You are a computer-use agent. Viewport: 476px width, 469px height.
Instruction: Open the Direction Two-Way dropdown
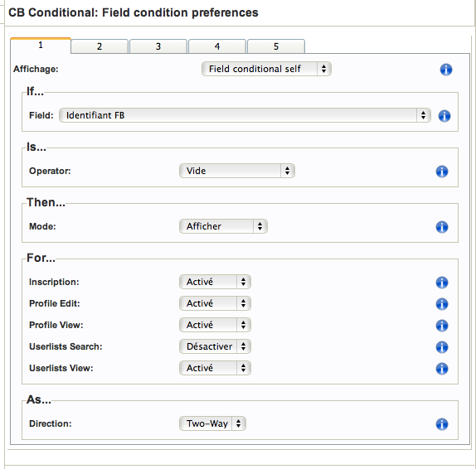coord(212,423)
